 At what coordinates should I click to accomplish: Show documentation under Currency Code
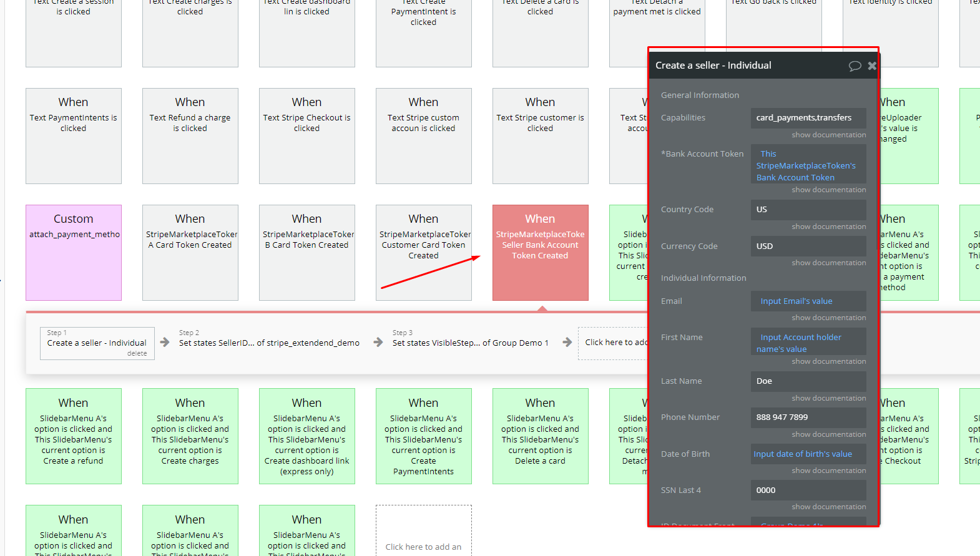click(x=829, y=263)
